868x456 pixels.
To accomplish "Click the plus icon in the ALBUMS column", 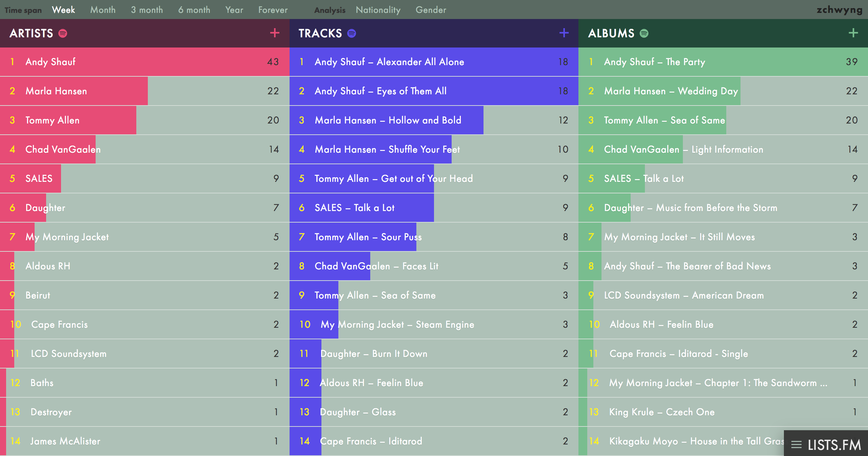I will 853,33.
